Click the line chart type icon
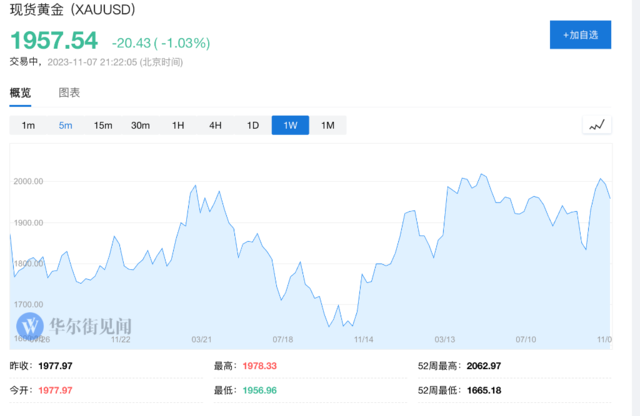Image resolution: width=640 pixels, height=416 pixels. coord(597,125)
